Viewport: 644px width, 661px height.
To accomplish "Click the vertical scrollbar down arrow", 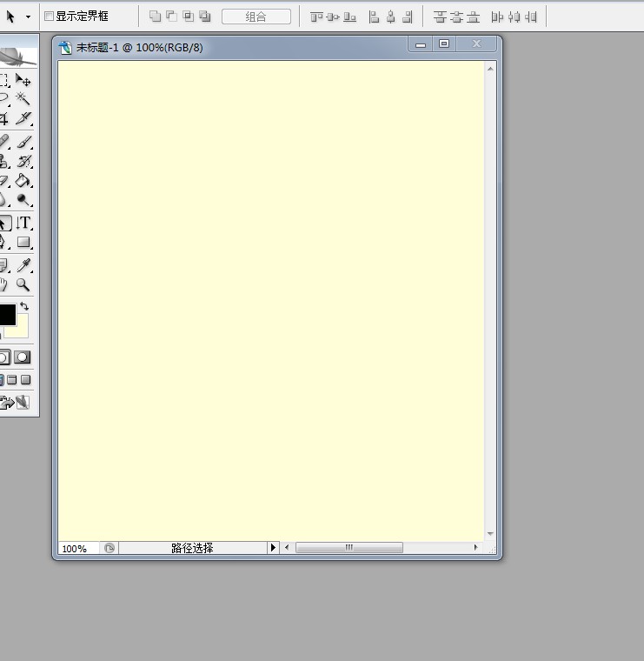I will tap(490, 534).
